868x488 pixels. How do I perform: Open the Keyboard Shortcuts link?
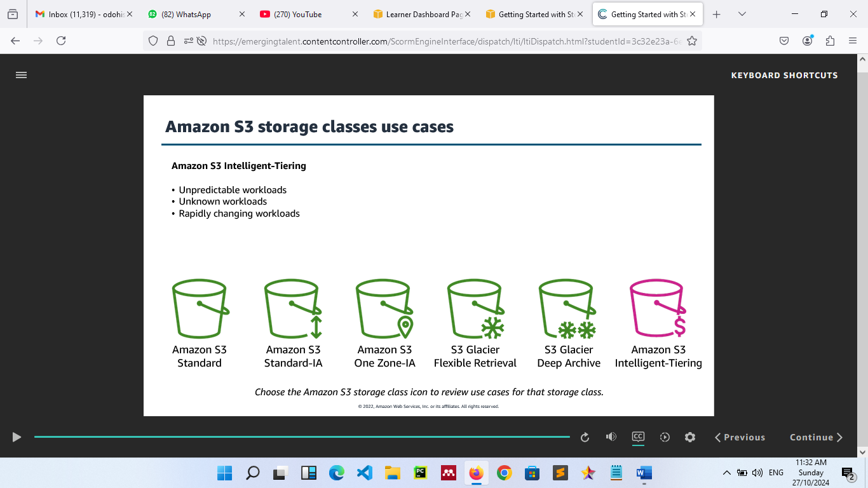tap(784, 75)
